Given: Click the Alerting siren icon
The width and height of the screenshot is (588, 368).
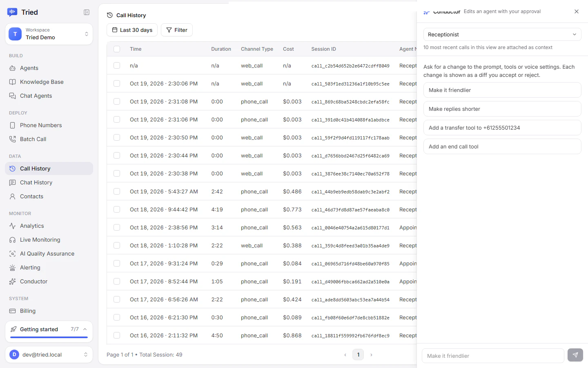Looking at the screenshot, I should (x=12, y=267).
